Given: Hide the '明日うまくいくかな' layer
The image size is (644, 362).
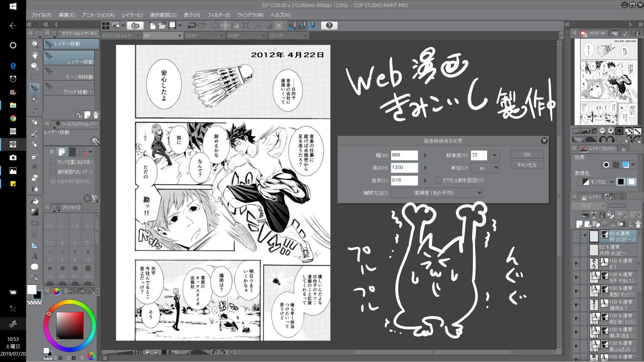Looking at the screenshot, I should tap(576, 319).
